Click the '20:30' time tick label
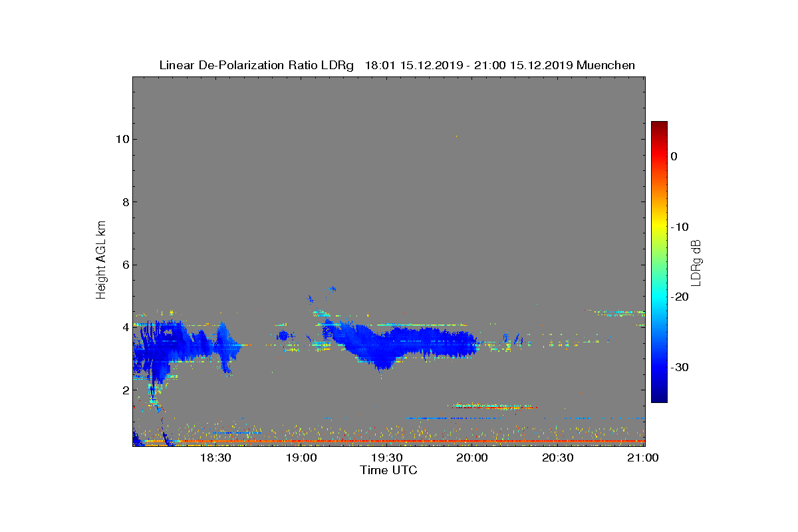This screenshot has height=532, width=798. (x=558, y=458)
